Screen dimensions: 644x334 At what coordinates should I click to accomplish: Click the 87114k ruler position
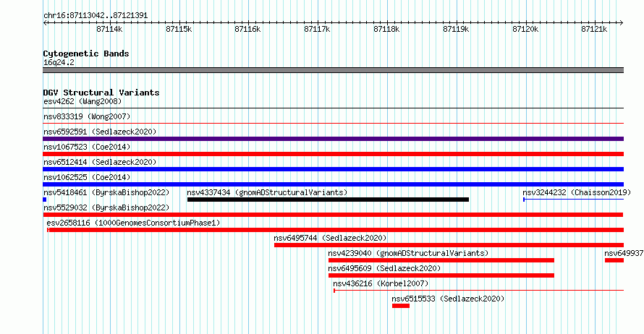[x=110, y=29]
